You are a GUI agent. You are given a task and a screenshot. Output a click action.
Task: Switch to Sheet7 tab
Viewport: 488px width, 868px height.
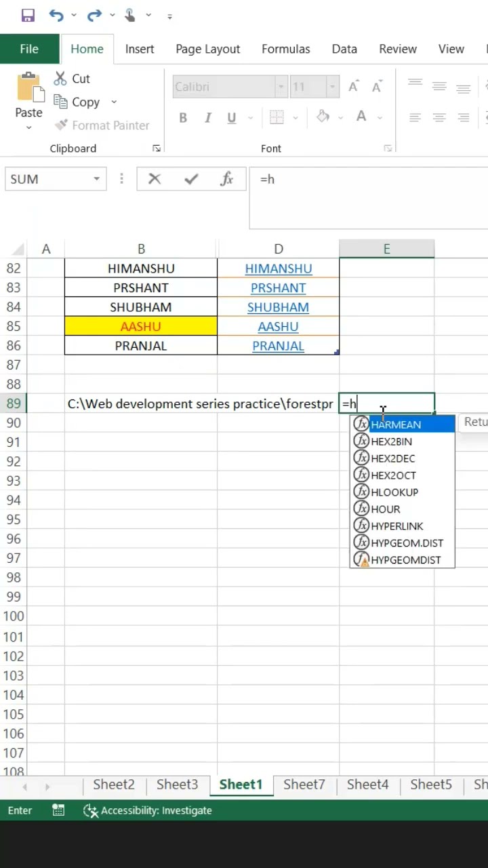coord(304,785)
